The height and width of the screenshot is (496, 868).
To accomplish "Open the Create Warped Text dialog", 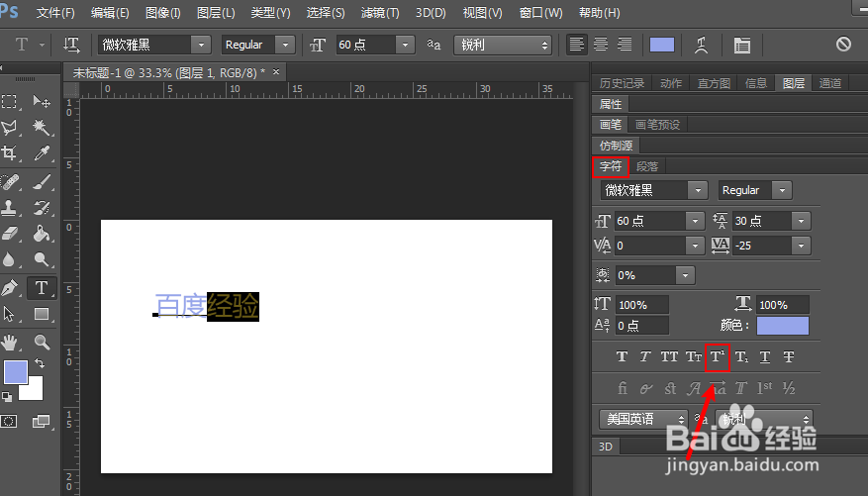I will (702, 45).
